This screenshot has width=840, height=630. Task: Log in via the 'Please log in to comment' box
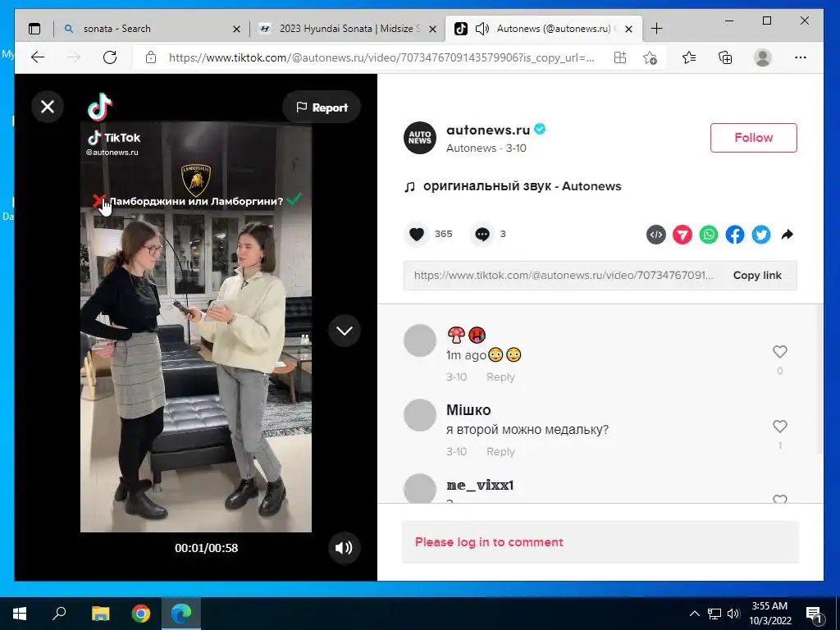coord(600,542)
